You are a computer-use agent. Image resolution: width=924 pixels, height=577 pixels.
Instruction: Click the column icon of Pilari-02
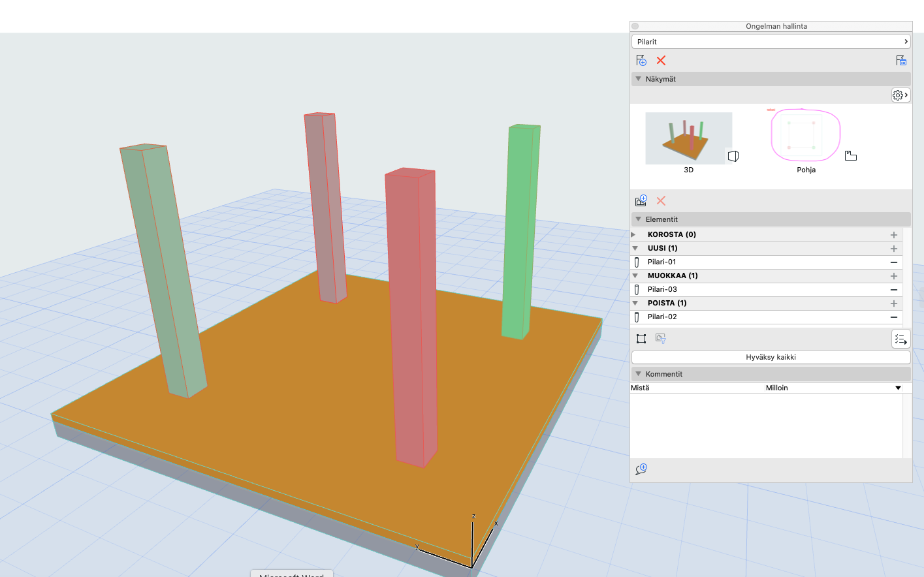pos(637,317)
